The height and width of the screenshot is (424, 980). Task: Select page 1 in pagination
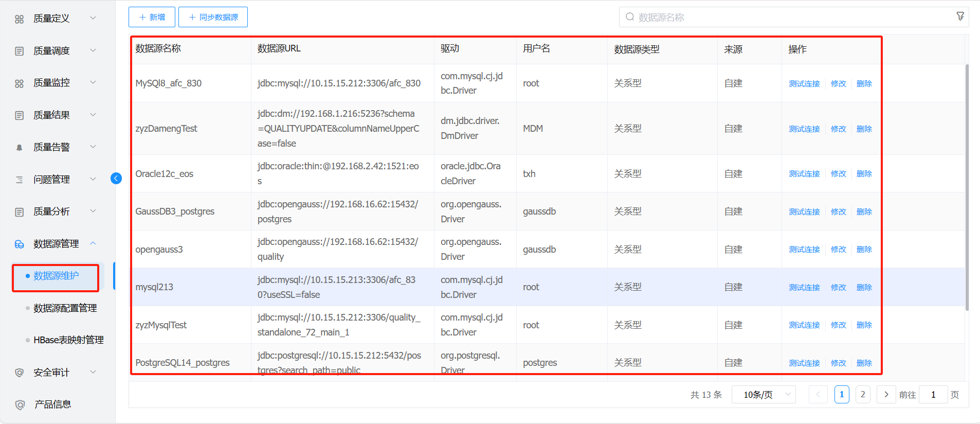click(x=842, y=395)
